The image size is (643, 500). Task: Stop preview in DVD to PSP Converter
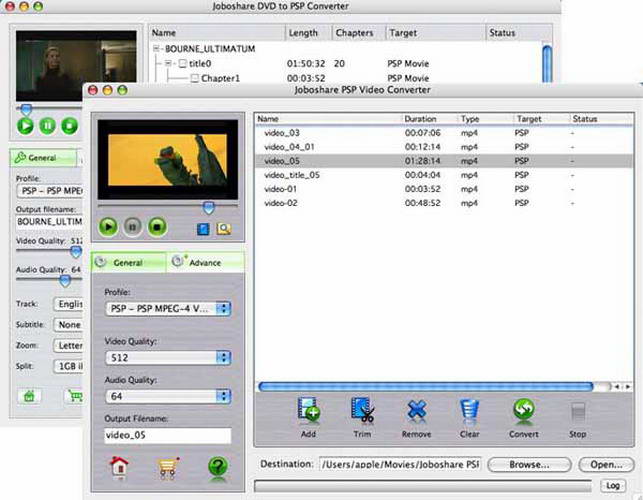click(69, 126)
